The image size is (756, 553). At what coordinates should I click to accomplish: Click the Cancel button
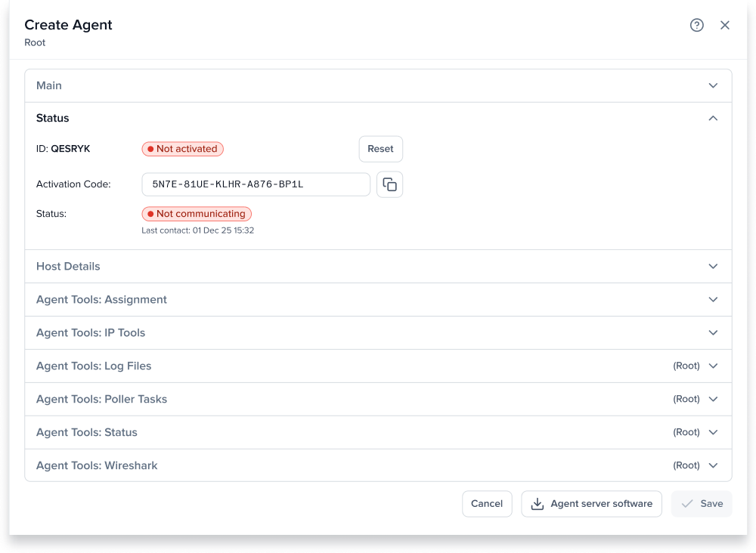point(486,504)
